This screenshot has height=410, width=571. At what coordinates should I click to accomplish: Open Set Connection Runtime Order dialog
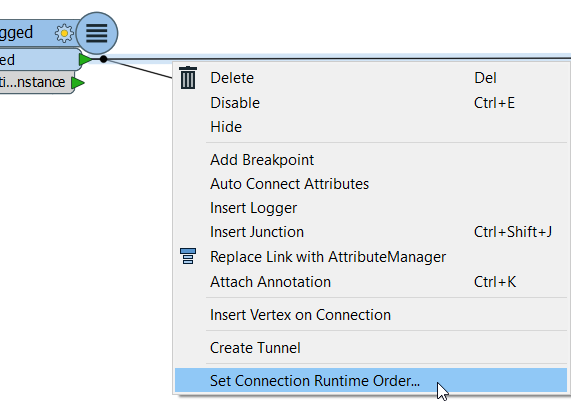tap(370, 381)
